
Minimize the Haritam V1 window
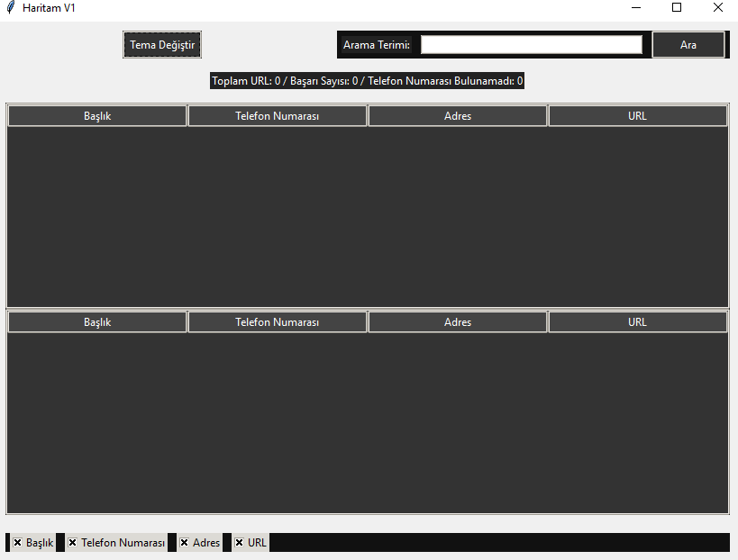pyautogui.click(x=636, y=7)
